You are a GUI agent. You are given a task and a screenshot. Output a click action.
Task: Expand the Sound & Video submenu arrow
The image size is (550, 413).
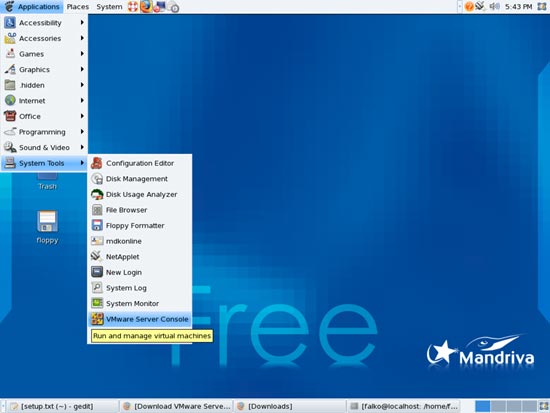82,147
